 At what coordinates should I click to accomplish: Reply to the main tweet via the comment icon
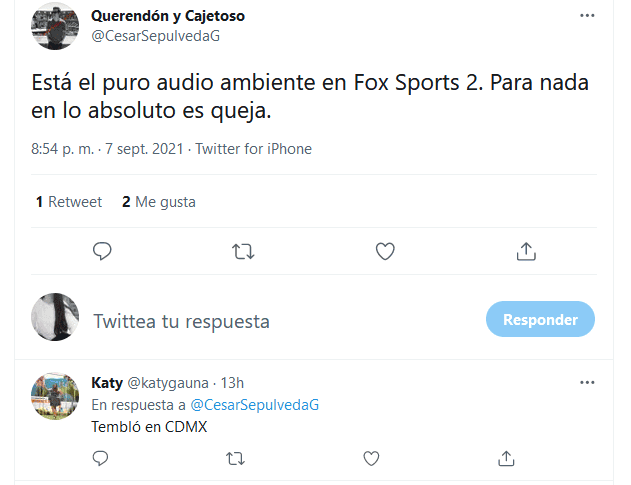(101, 251)
